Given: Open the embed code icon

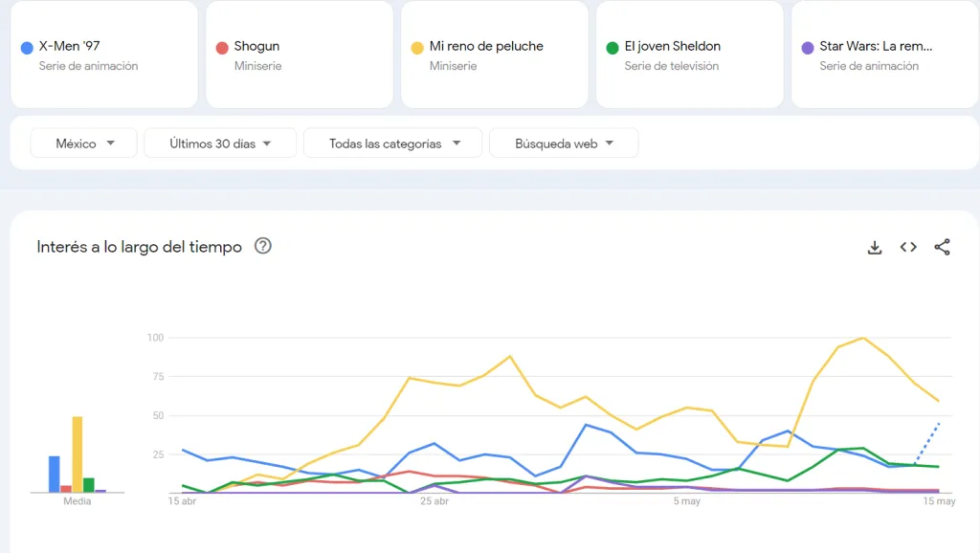Looking at the screenshot, I should coord(908,247).
